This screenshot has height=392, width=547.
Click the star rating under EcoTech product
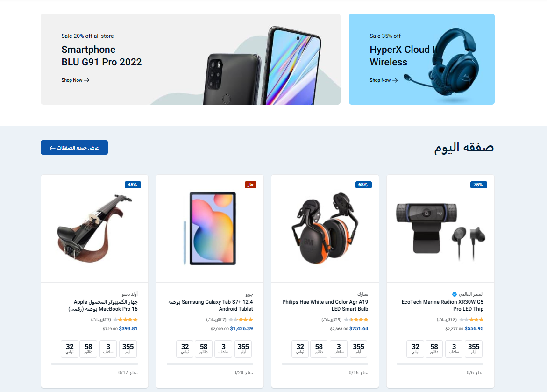click(471, 320)
